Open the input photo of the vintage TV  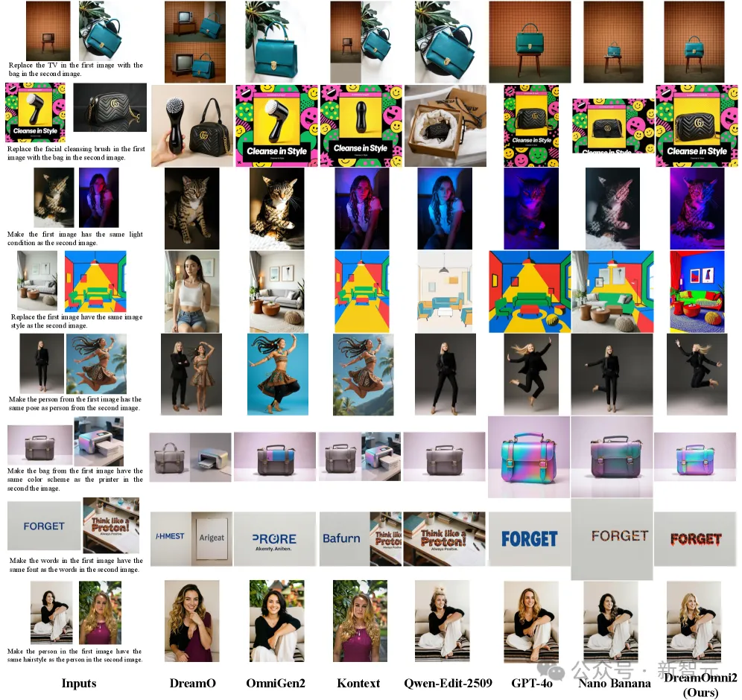coord(48,31)
